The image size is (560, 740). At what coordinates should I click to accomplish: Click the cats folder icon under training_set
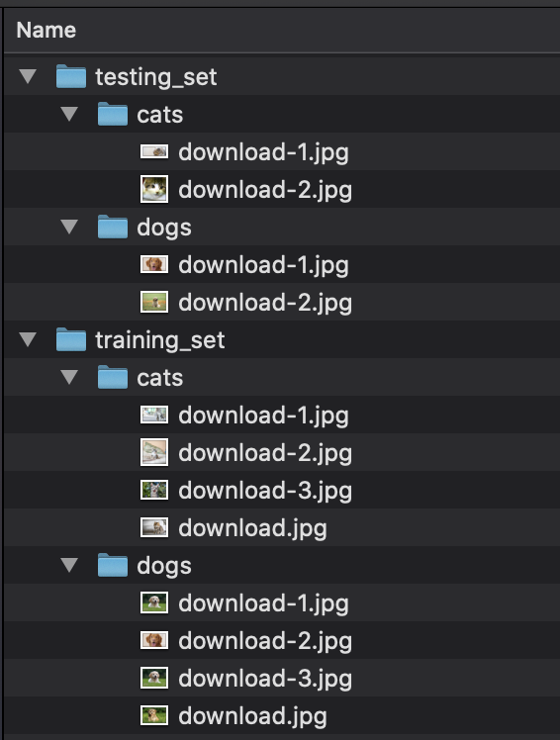(x=113, y=377)
